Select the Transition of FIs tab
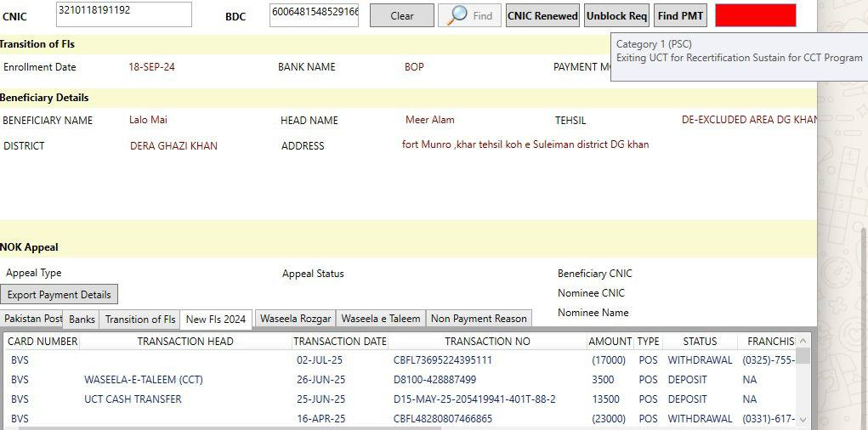 click(140, 320)
